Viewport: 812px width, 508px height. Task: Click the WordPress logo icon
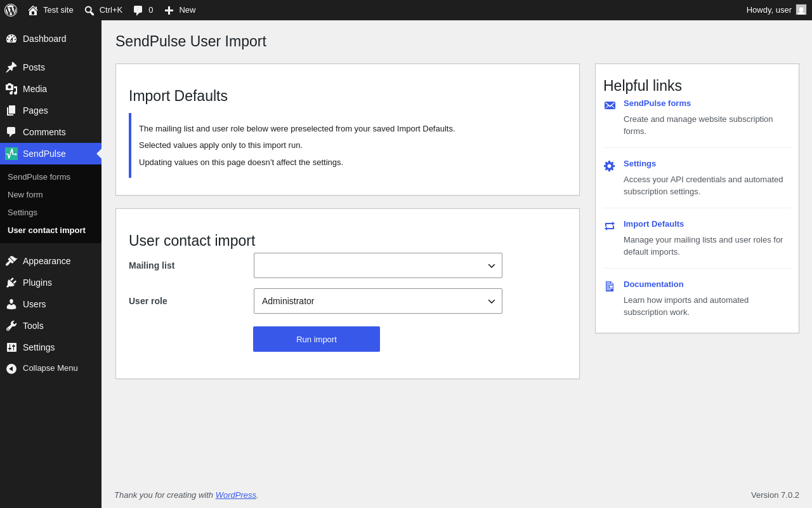[x=11, y=10]
